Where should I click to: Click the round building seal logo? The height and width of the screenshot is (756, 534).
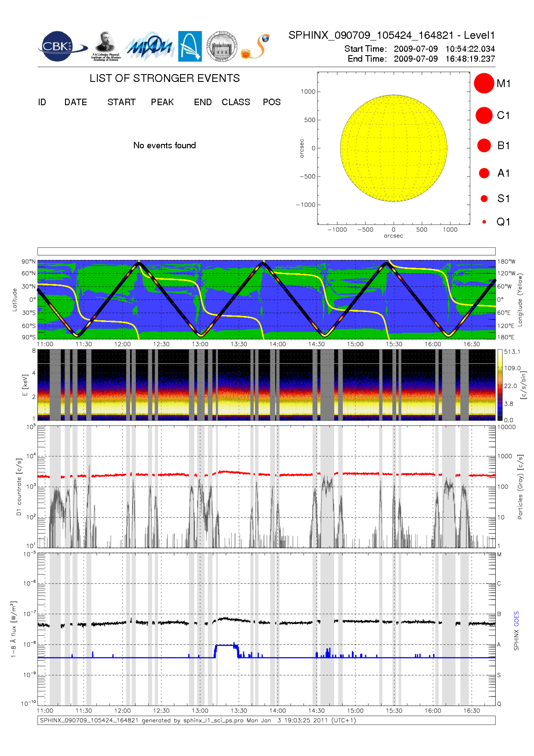[x=222, y=47]
